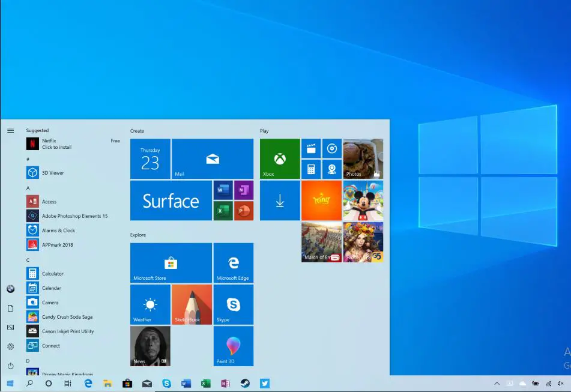Viewport: 571px width, 392px height.
Task: Launch the PowerPoint tile
Action: pos(244,211)
